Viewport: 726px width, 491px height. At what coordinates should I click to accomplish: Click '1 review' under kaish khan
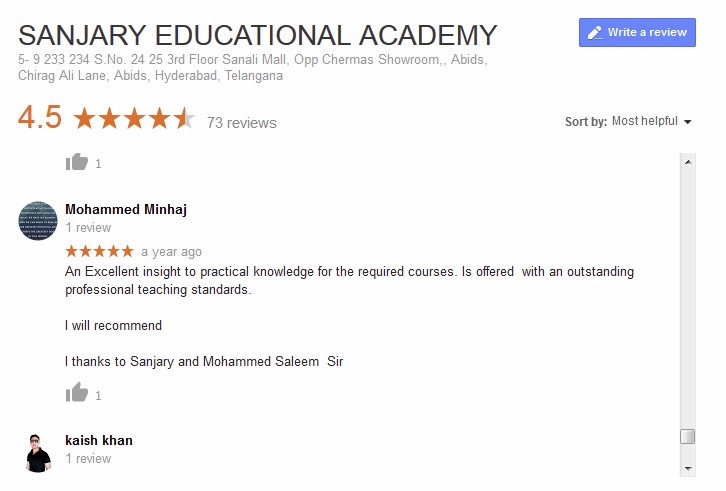coord(88,459)
